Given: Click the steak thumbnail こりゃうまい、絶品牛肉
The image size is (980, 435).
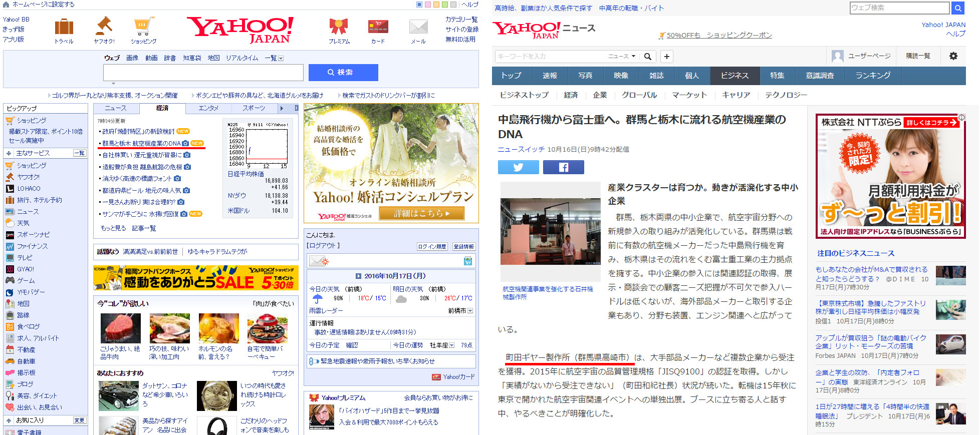Looking at the screenshot, I should (121, 328).
